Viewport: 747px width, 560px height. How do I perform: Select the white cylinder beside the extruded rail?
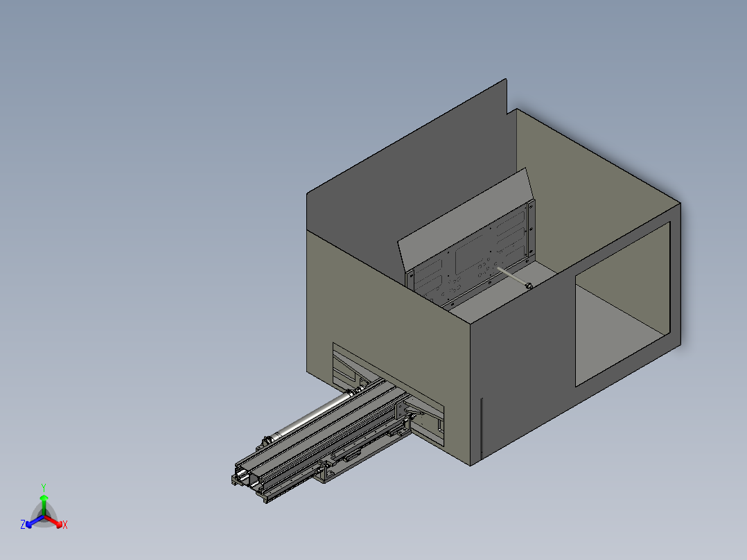coord(310,416)
